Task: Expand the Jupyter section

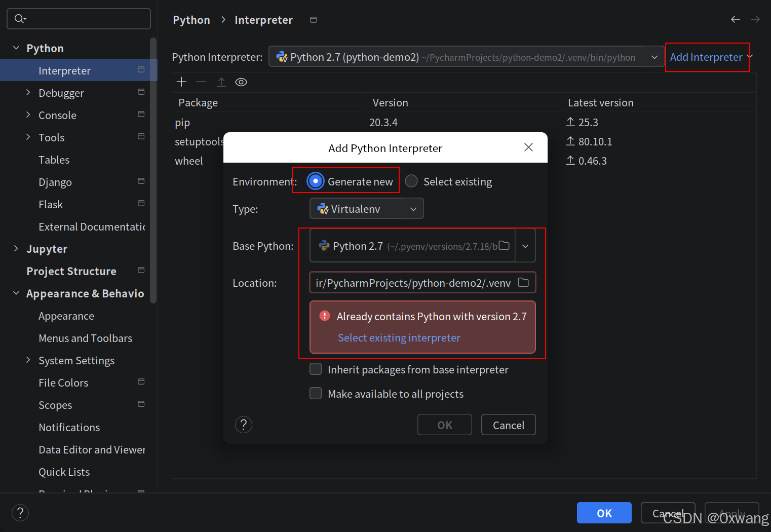Action: click(x=16, y=248)
